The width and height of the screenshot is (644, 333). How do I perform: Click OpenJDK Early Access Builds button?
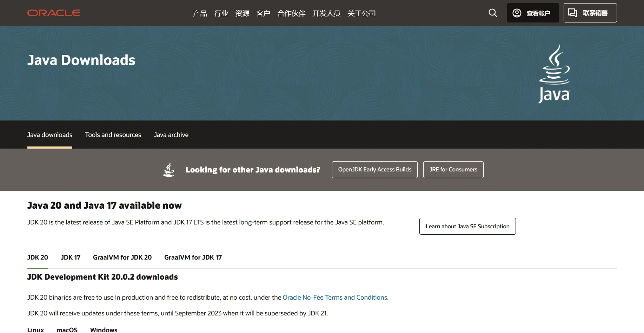(x=375, y=170)
